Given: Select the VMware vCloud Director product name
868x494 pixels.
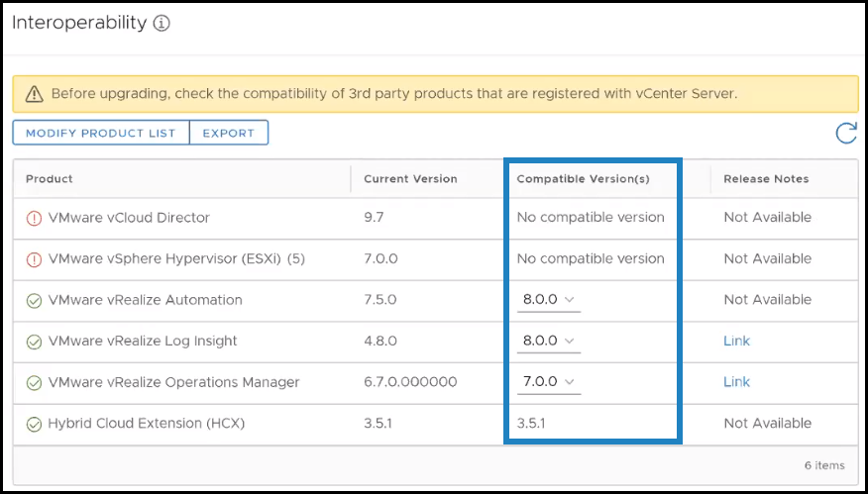Looking at the screenshot, I should coord(129,218).
